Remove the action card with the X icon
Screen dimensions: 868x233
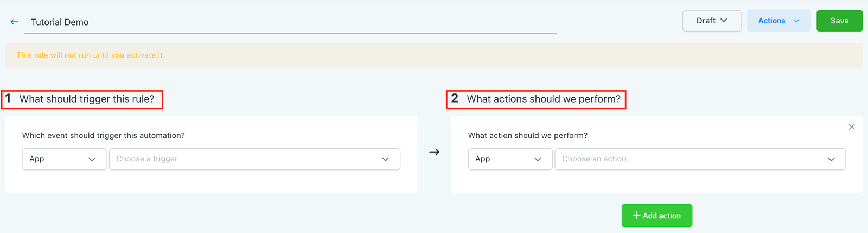click(851, 127)
